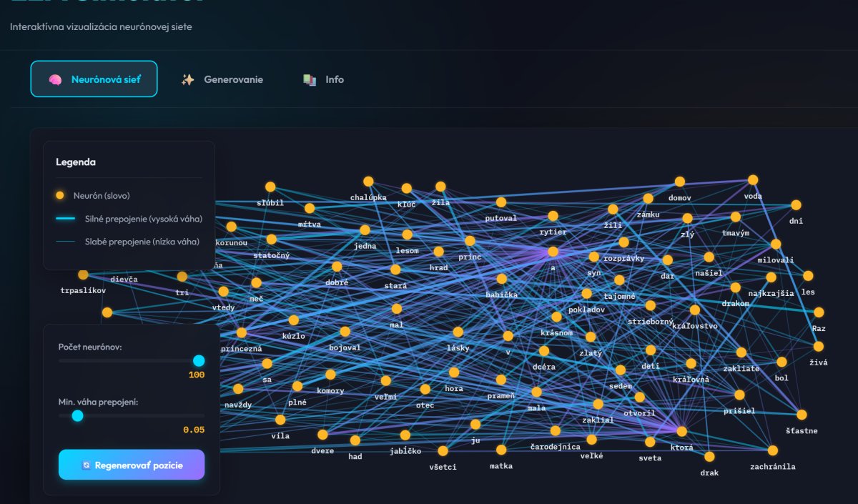Click the sparkles icon beside Generovanie
The height and width of the screenshot is (504, 858).
click(x=187, y=79)
